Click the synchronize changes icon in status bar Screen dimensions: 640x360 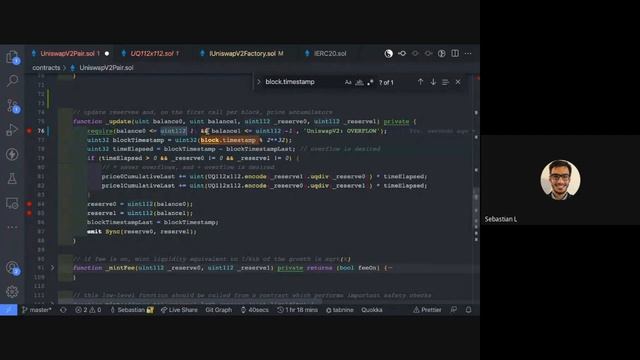pos(63,310)
